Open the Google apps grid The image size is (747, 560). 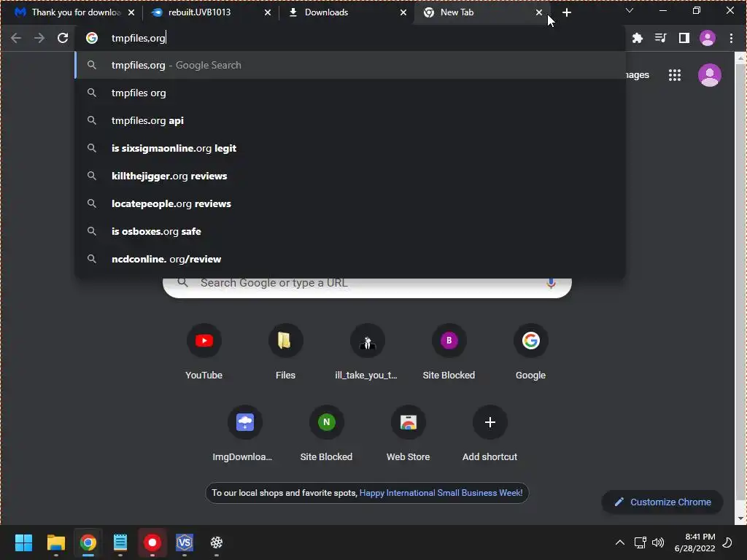pyautogui.click(x=675, y=75)
